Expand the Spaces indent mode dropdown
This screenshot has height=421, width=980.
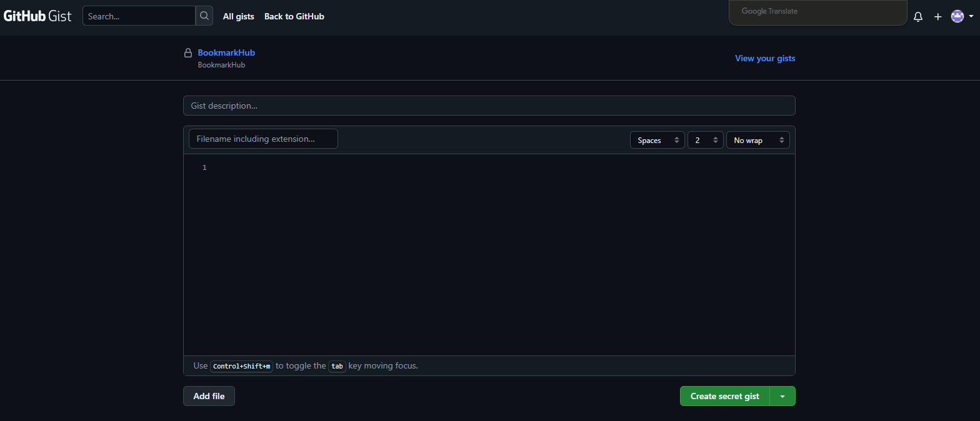657,140
